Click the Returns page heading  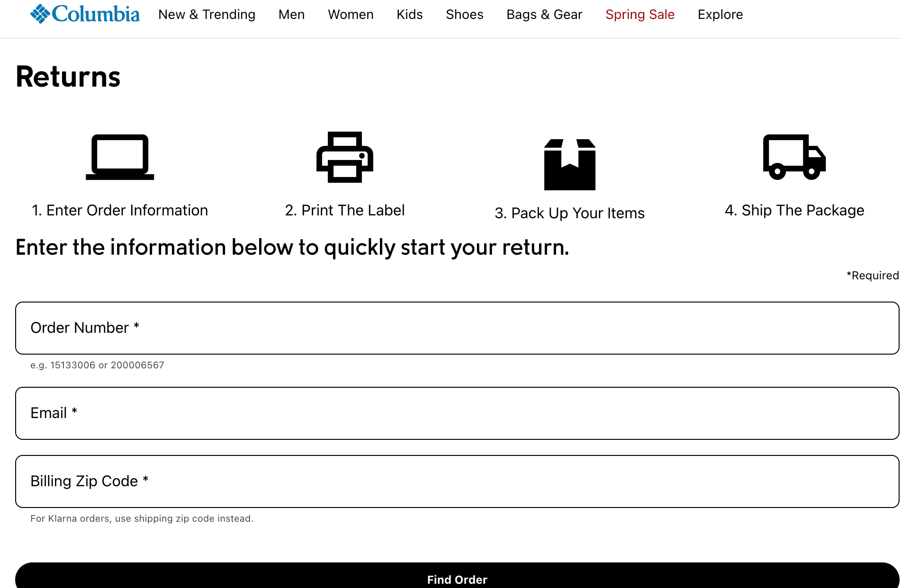67,76
